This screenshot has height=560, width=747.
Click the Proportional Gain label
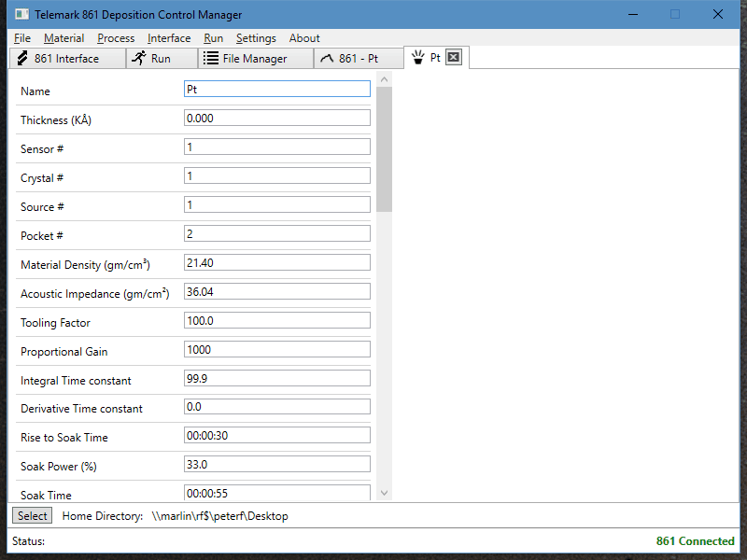tap(64, 352)
